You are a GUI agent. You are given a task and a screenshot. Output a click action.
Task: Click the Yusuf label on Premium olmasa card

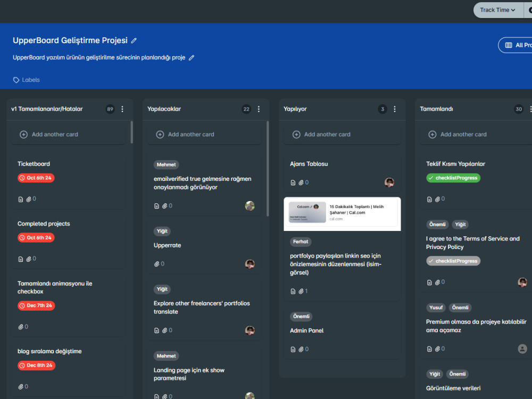[436, 307]
